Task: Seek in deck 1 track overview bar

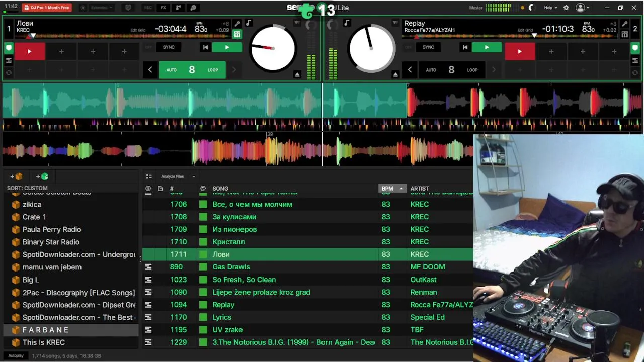Action: 123,36
